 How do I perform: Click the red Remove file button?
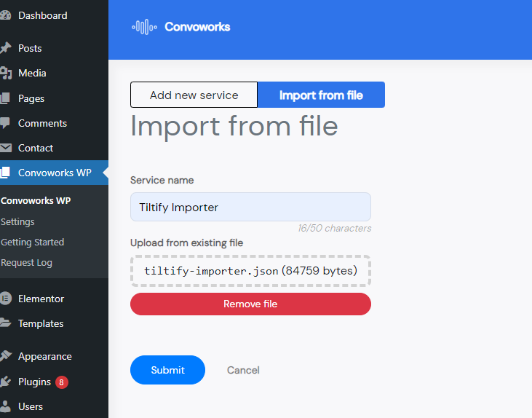click(x=250, y=304)
